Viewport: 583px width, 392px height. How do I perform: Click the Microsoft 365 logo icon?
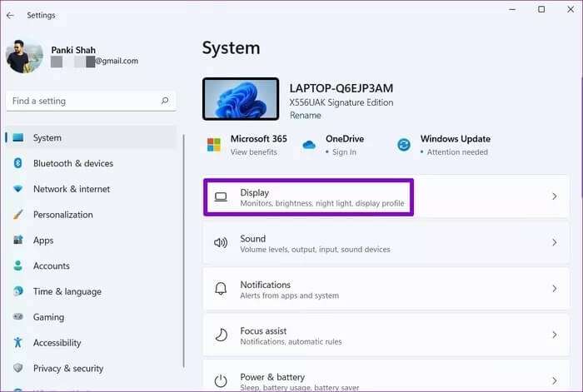(214, 145)
